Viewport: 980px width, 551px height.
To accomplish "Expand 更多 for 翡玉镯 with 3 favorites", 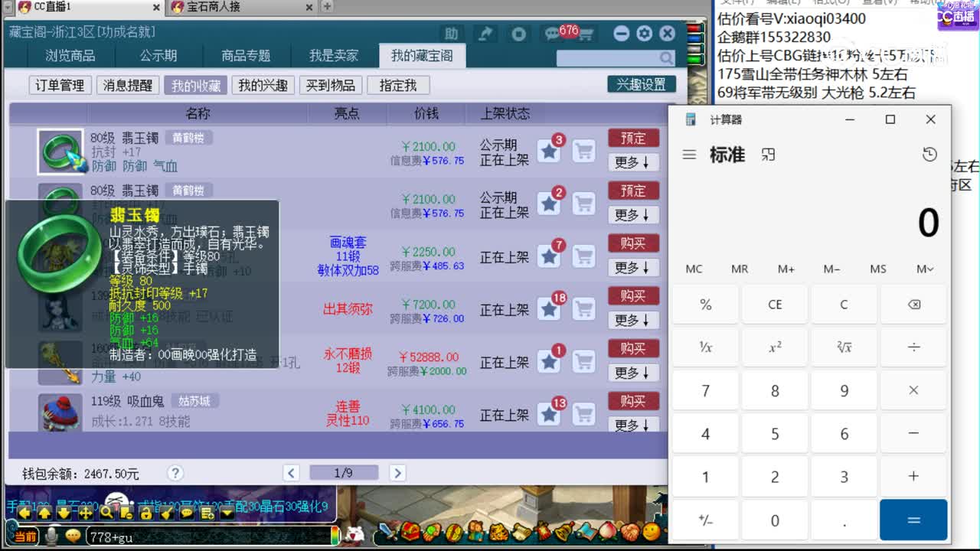I will [633, 162].
